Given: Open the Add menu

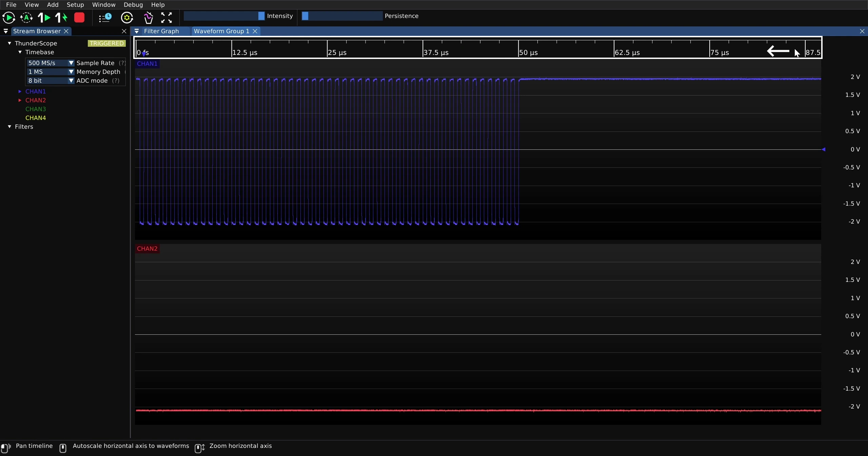Looking at the screenshot, I should click(53, 5).
